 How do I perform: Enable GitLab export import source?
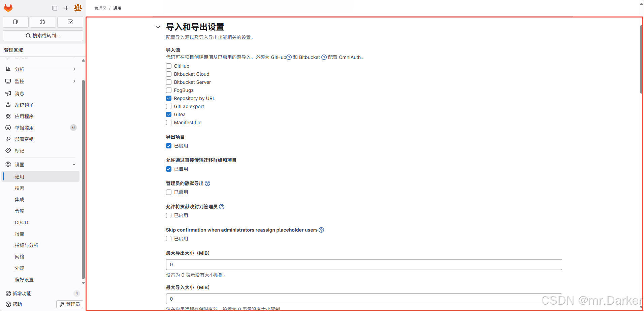pos(169,106)
